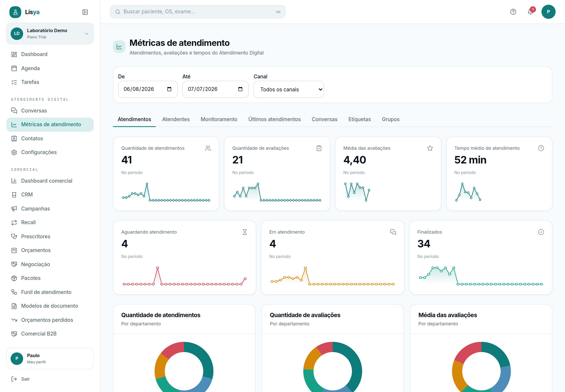565x392 pixels.
Task: Click the Finalizados value 34
Action: (x=424, y=244)
